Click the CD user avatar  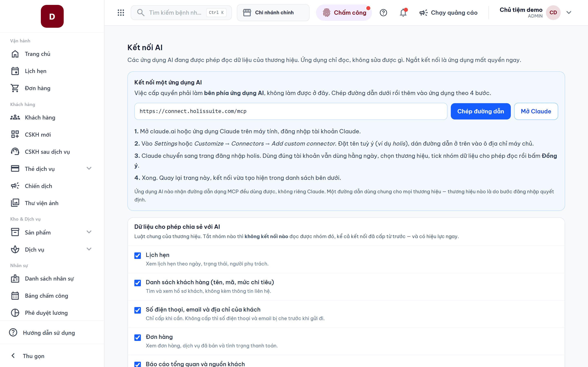click(553, 13)
